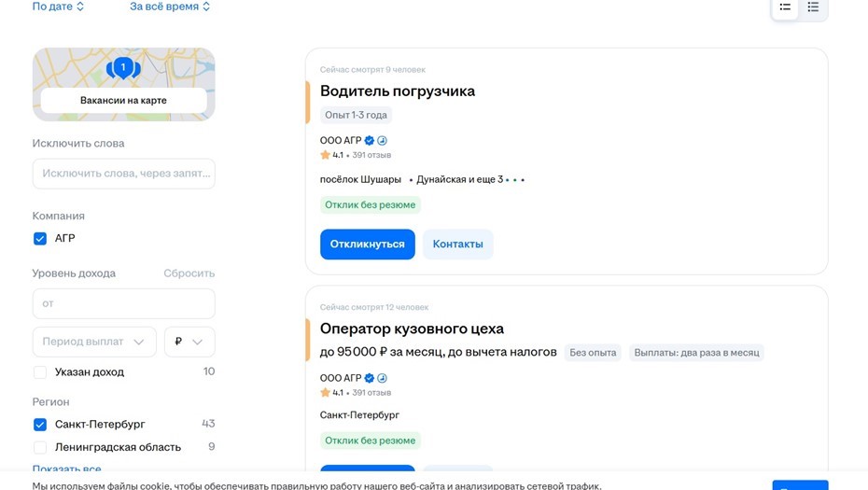Switch to the expanded list view icon

tap(785, 7)
